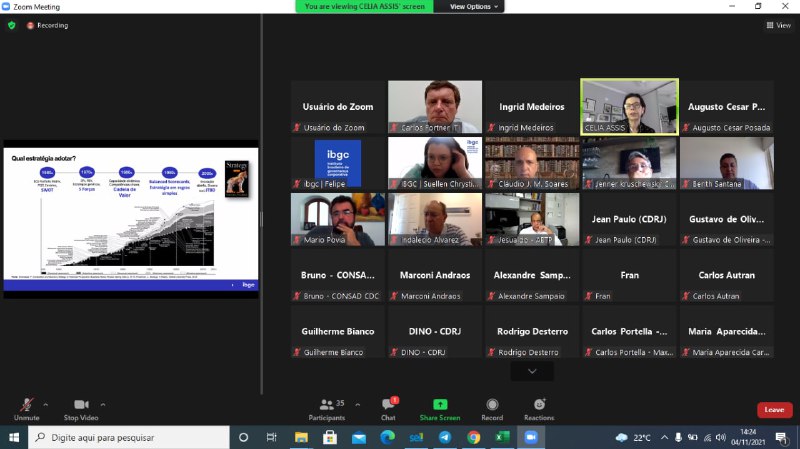Show next page of participants with down chevron
Screen dimensions: 800x449
[532, 371]
